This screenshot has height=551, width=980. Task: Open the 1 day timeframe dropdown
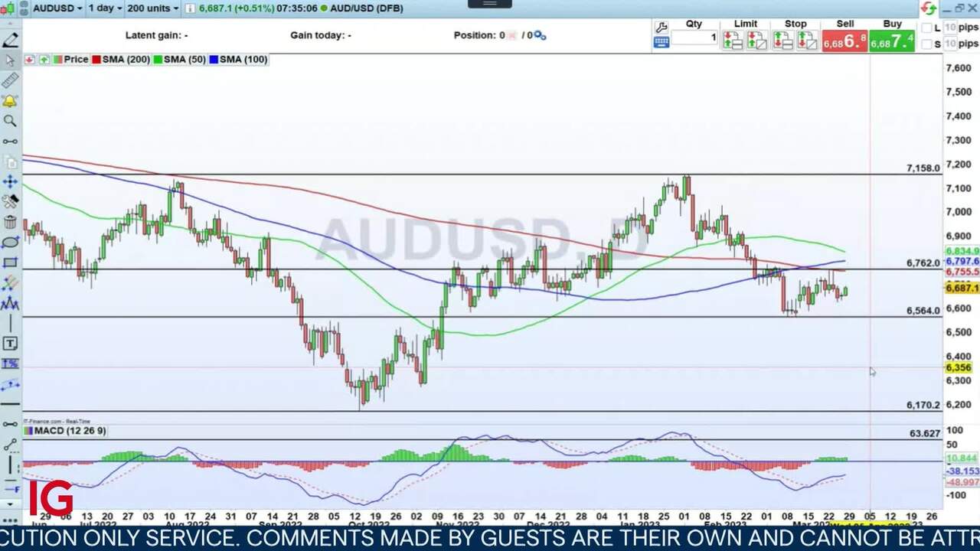[x=104, y=8]
